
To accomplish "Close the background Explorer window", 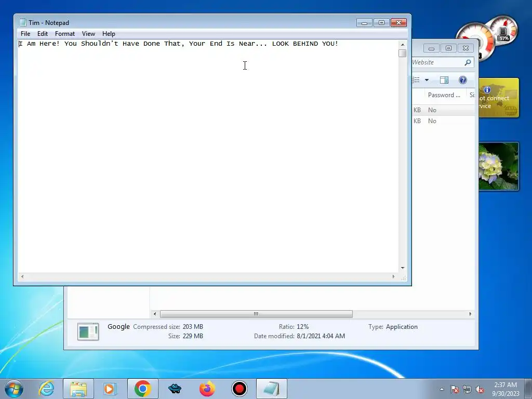I will click(x=465, y=48).
